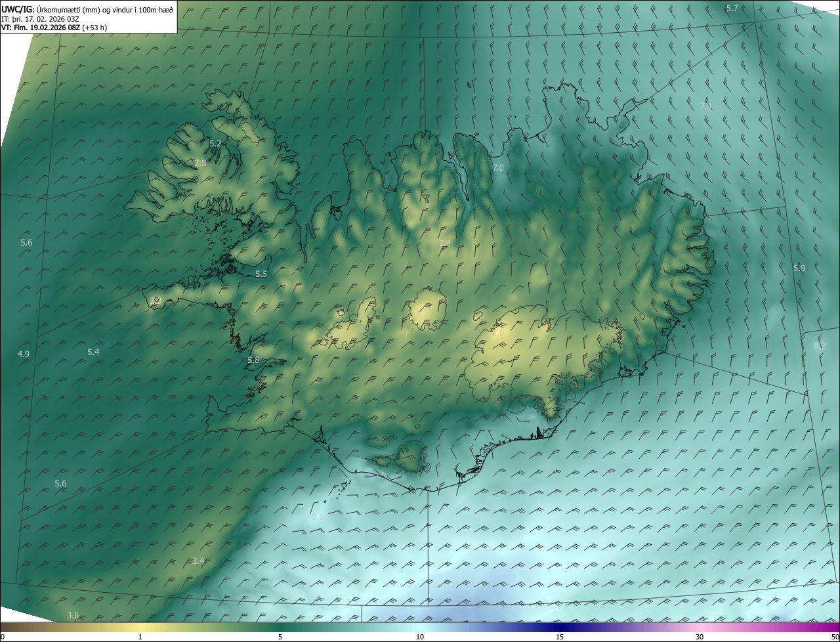Image resolution: width=840 pixels, height=642 pixels.
Task: Click the 2.4 value in north Iceland
Action: [x=445, y=244]
